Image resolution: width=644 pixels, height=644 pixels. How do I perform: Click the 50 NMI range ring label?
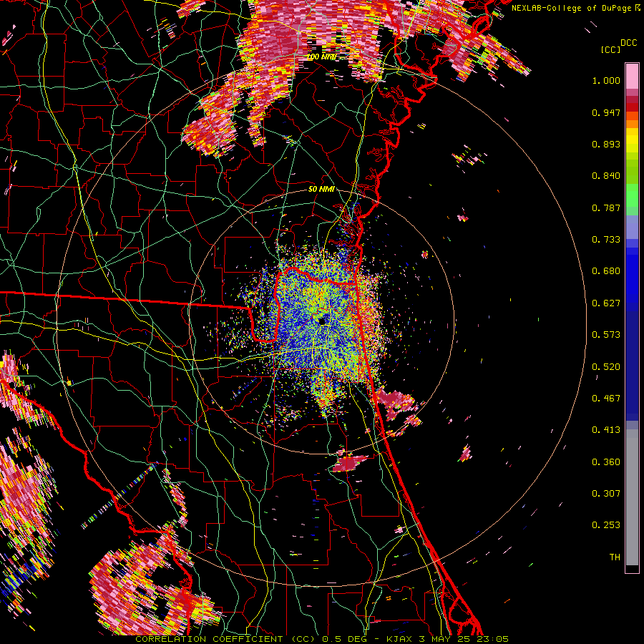click(x=321, y=190)
